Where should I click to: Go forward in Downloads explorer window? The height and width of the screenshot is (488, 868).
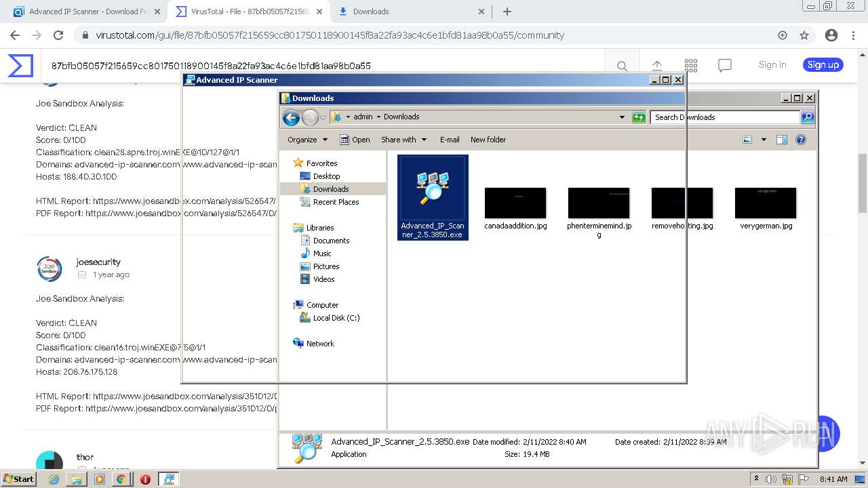click(310, 117)
